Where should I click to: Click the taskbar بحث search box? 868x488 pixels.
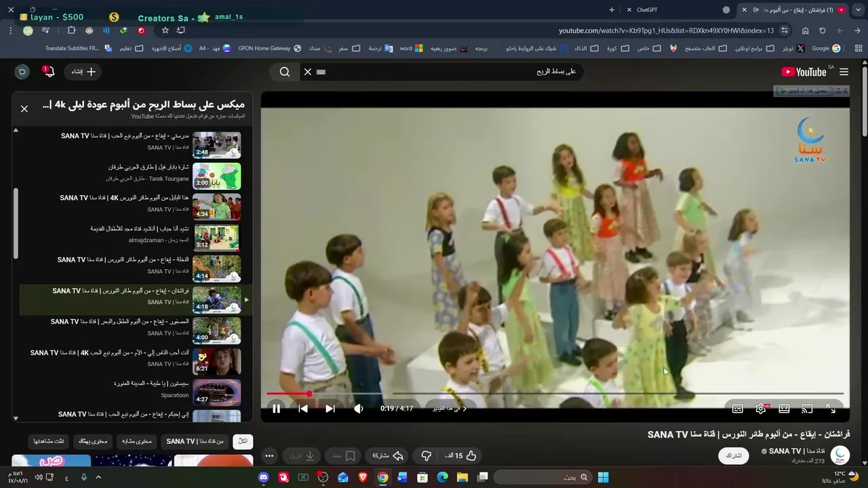[x=543, y=477]
